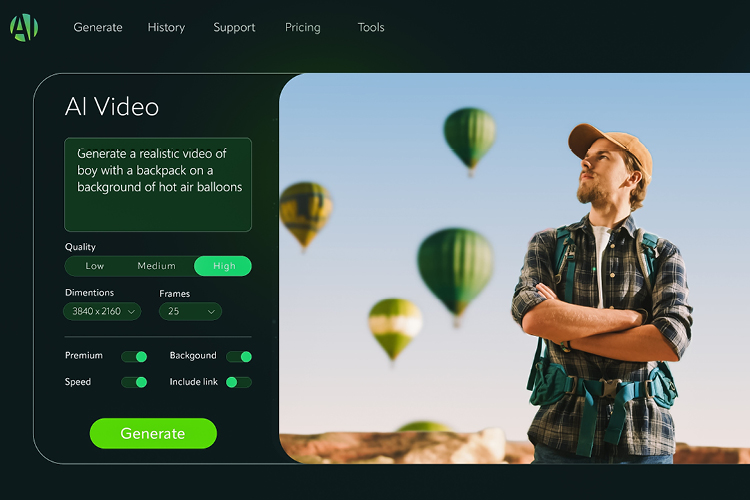Click the green AI logo icon
Screen dimensions: 750x500
[x=24, y=28]
